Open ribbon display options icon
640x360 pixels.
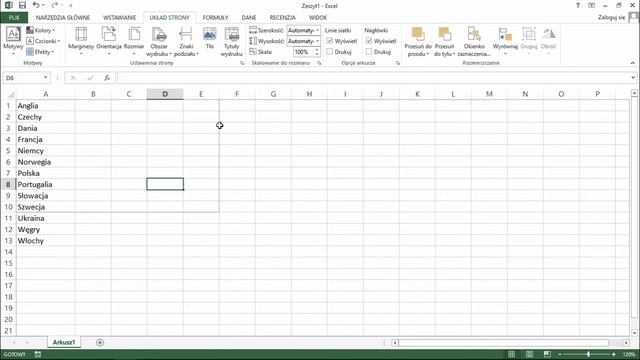pos(591,5)
